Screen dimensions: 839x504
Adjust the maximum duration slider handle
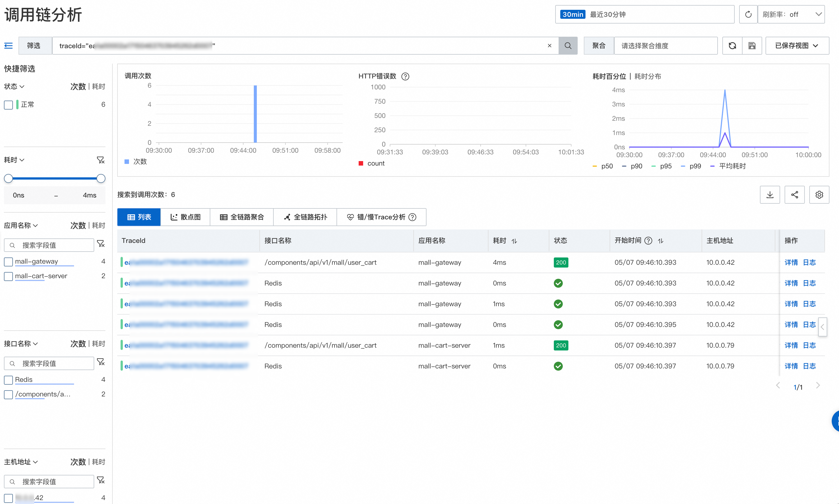[101, 178]
